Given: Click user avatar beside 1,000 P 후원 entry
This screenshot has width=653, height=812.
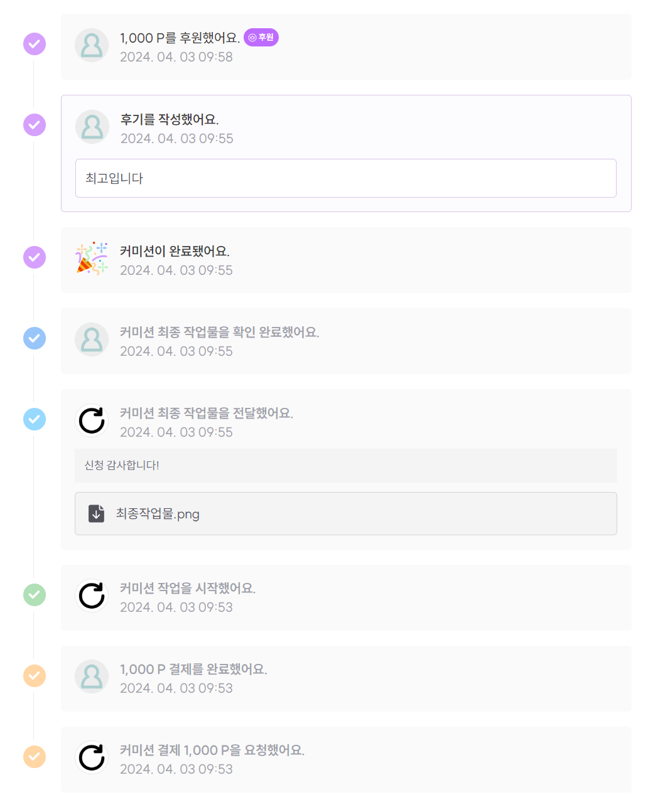Looking at the screenshot, I should tap(92, 45).
